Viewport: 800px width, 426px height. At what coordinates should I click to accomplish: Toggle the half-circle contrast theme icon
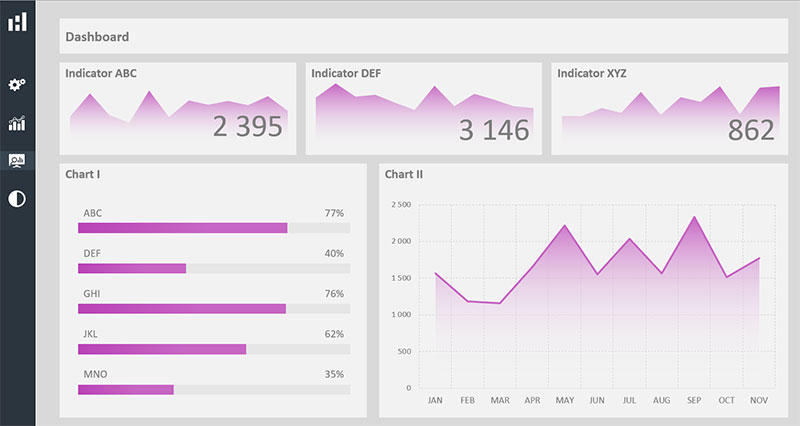click(x=17, y=198)
